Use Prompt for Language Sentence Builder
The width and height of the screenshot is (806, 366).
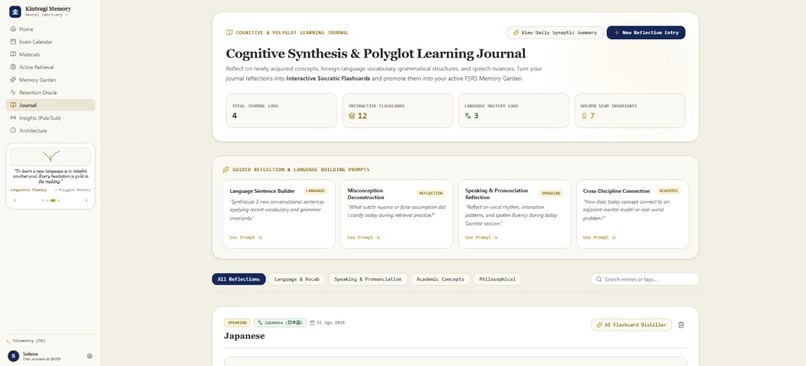246,237
